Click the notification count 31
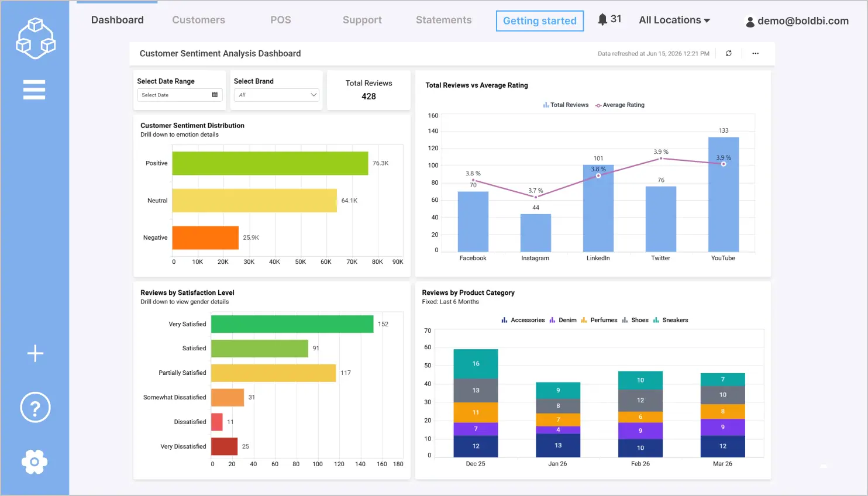The width and height of the screenshot is (868, 496). point(616,19)
